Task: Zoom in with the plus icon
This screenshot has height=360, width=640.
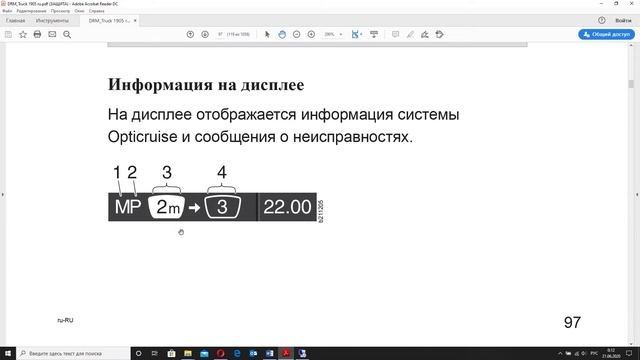Action: (311, 34)
